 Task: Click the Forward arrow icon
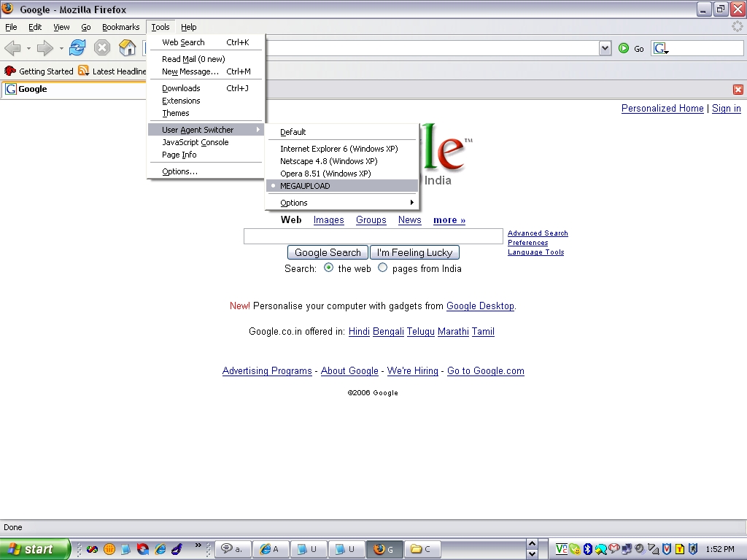[x=44, y=48]
